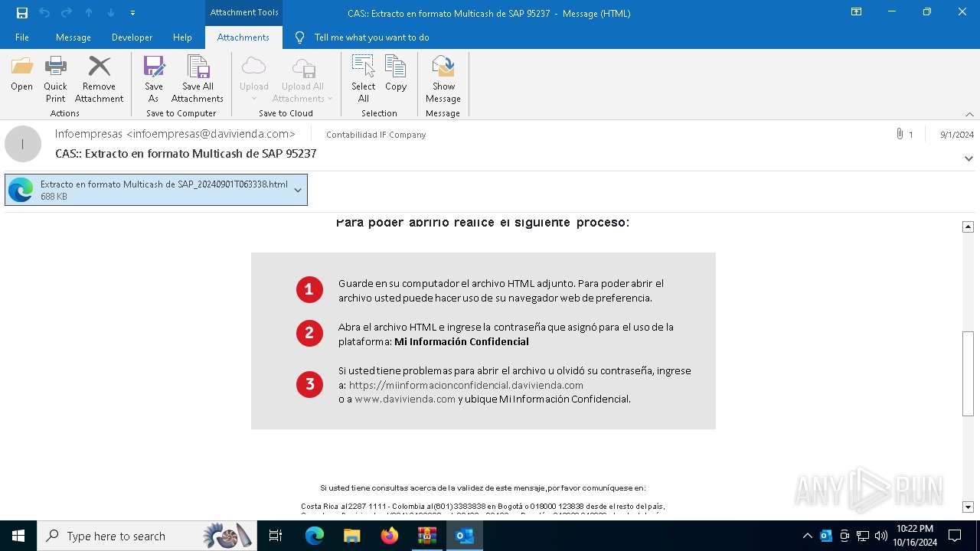
Task: Remove Attachment from the message
Action: [99, 79]
